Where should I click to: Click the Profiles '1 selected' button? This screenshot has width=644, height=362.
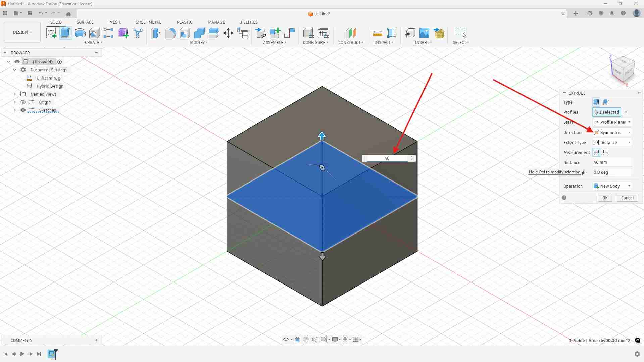607,112
